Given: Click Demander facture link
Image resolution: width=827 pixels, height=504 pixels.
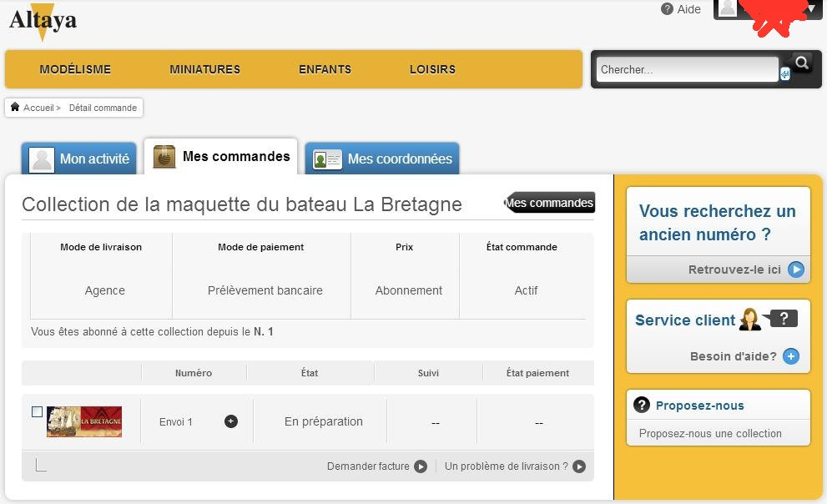Looking at the screenshot, I should tap(368, 466).
